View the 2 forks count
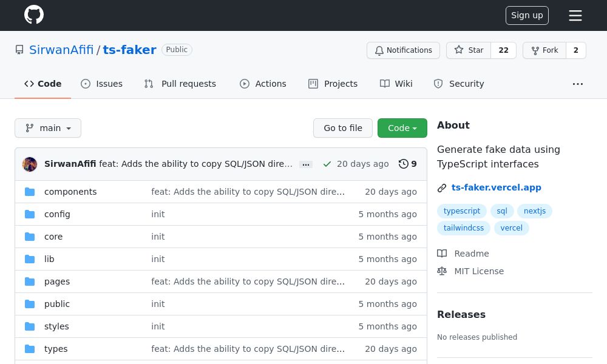 click(576, 50)
